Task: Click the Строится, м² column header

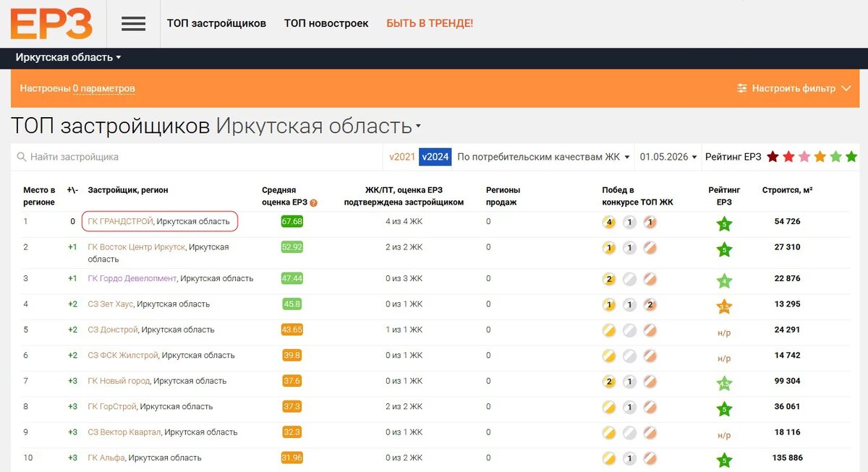Action: coord(787,190)
